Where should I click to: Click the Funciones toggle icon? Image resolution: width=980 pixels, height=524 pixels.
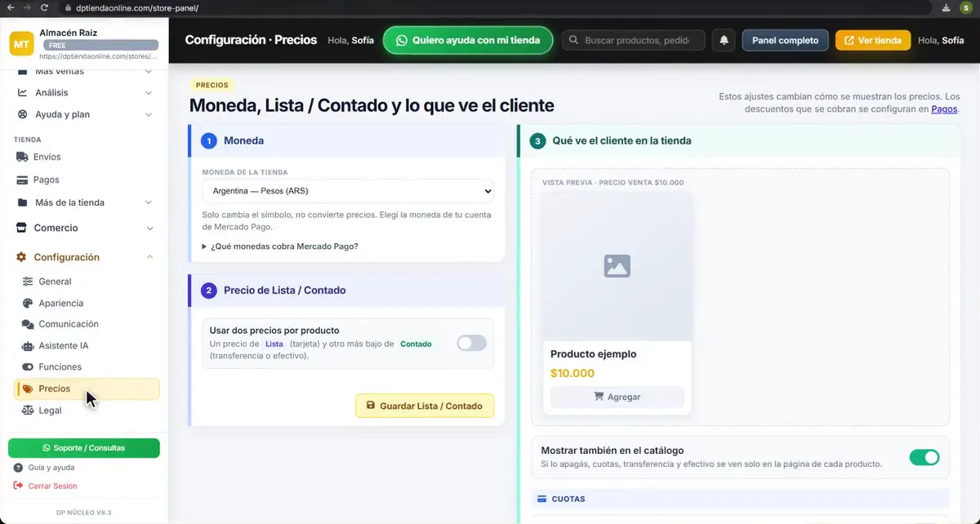click(x=28, y=367)
